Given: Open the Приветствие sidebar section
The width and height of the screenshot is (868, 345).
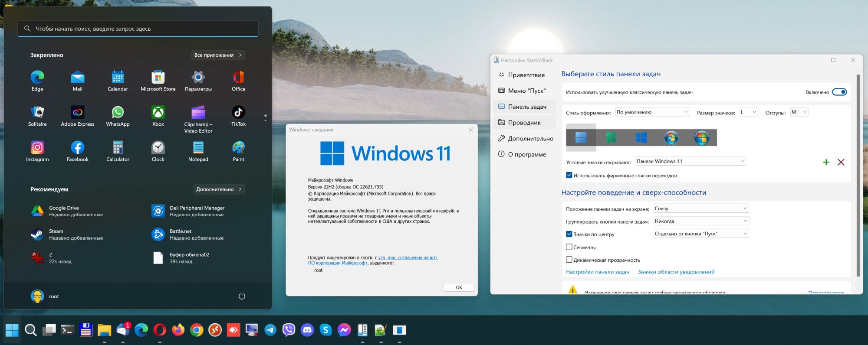Looking at the screenshot, I should pyautogui.click(x=525, y=75).
